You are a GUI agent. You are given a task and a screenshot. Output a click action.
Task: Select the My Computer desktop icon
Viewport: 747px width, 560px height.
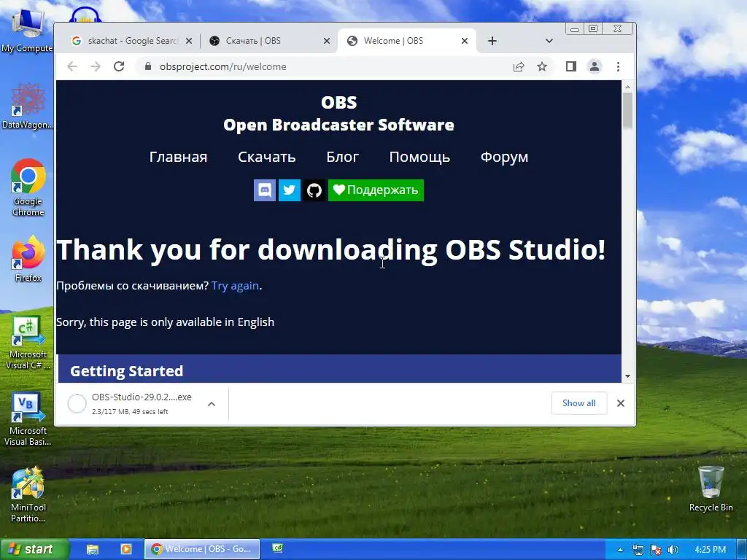27,31
